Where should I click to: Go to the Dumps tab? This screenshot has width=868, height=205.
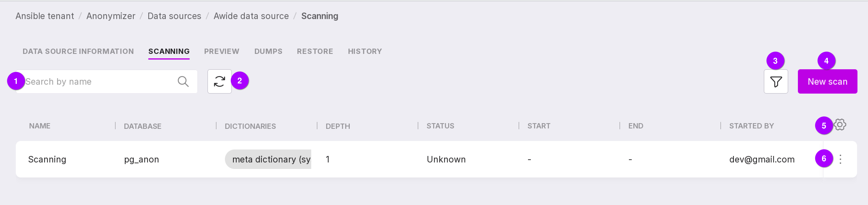coord(268,51)
